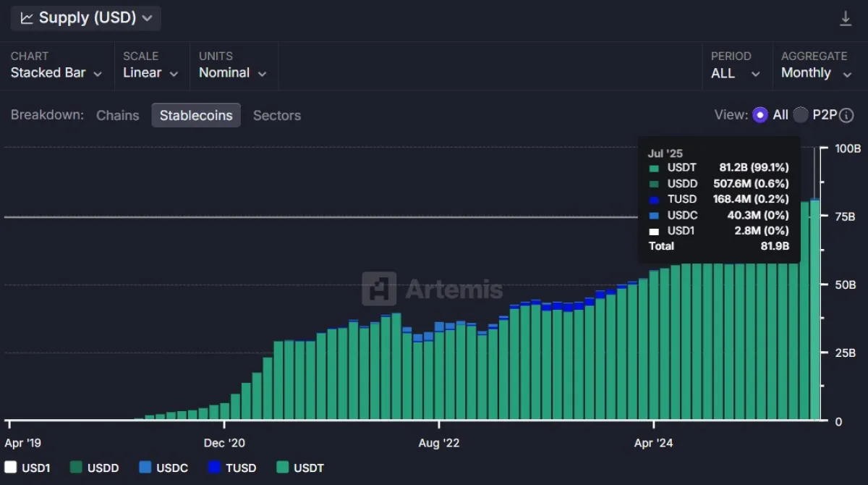This screenshot has width=868, height=485.
Task: Toggle the TUSD legend swatch
Action: pyautogui.click(x=214, y=468)
